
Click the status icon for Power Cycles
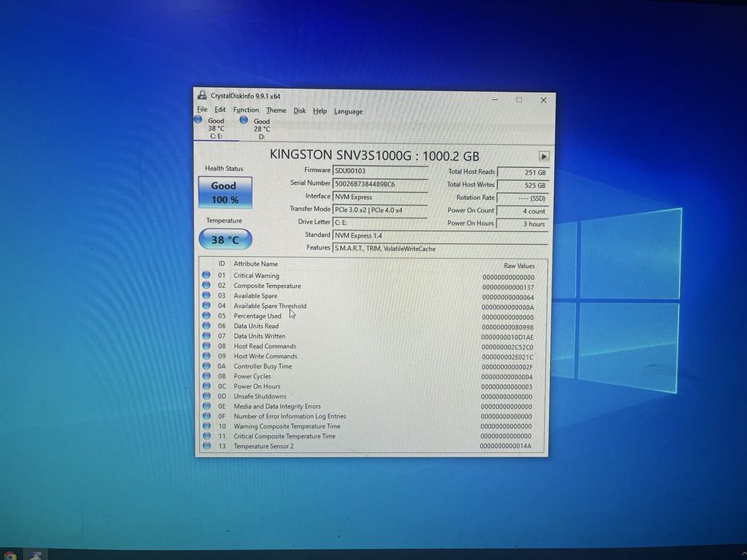click(x=207, y=376)
